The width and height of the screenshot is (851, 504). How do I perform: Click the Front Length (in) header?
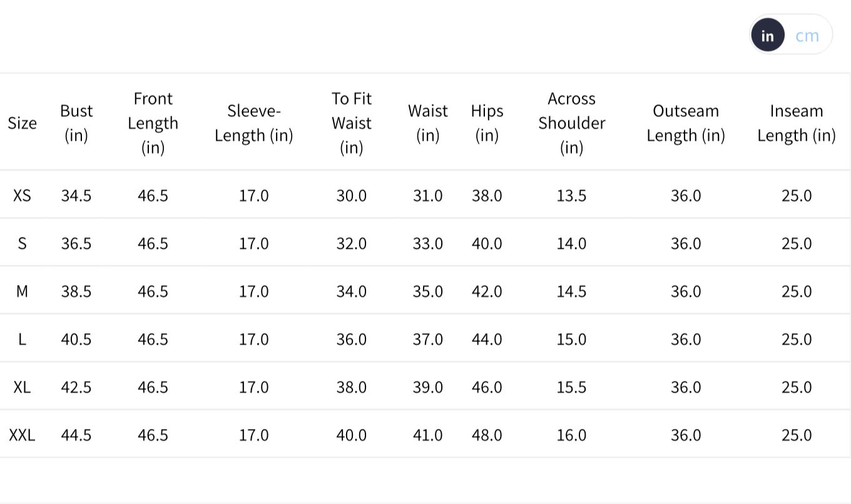click(153, 123)
